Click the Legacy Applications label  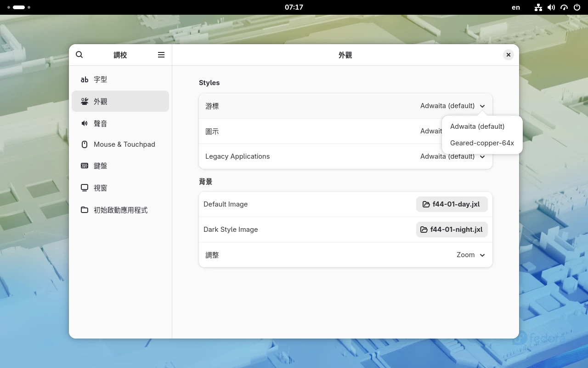(237, 156)
